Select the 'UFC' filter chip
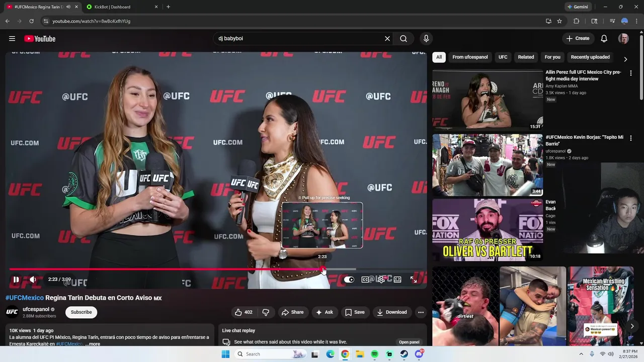The width and height of the screenshot is (644, 362). point(503,57)
